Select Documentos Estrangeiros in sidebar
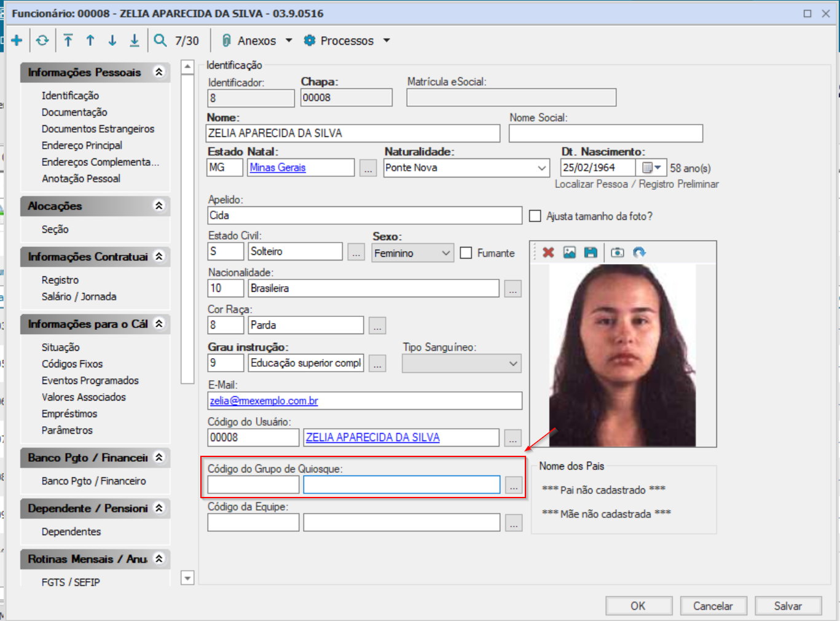840x621 pixels. [98, 129]
